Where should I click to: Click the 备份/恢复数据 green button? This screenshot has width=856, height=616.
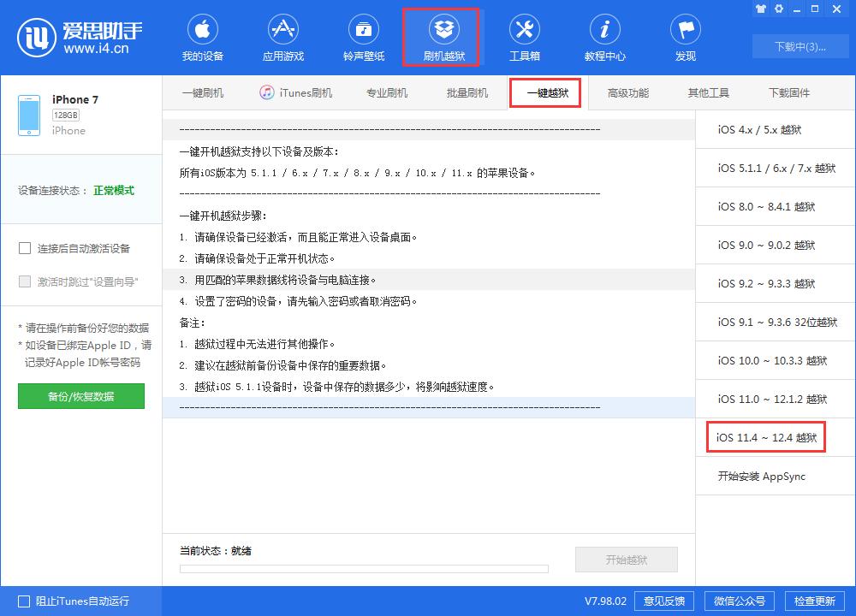click(81, 396)
